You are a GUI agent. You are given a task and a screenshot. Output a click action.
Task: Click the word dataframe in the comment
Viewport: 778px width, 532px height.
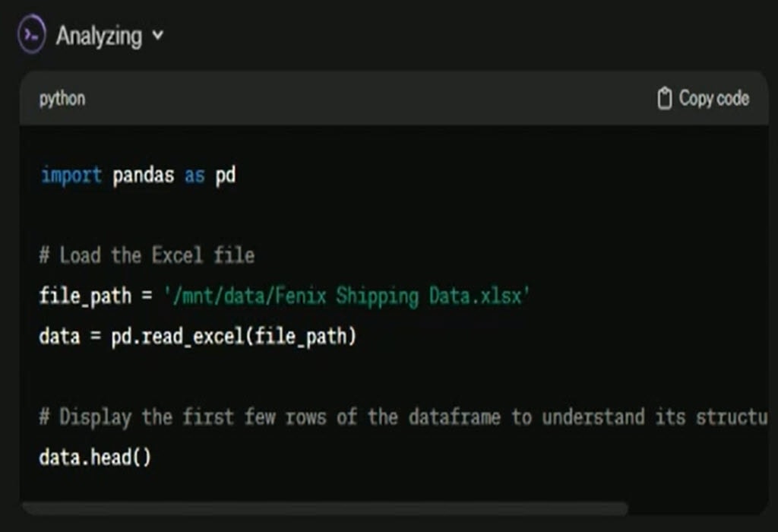point(459,417)
